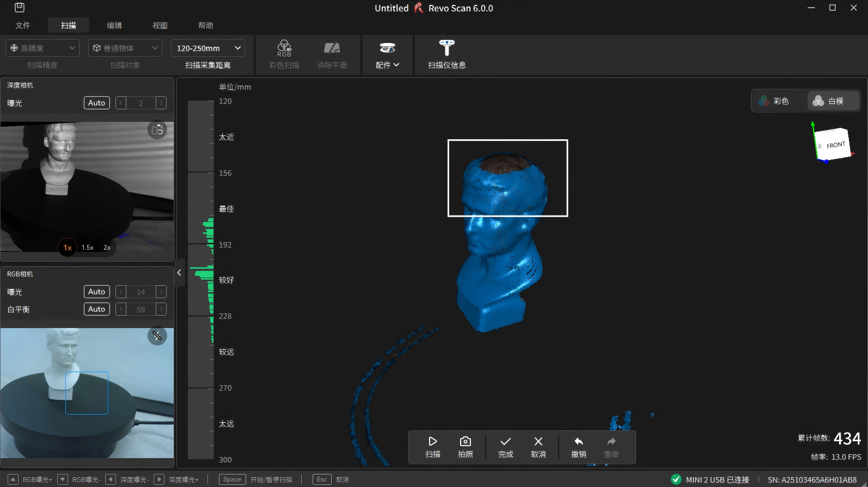Open the 120-250mm scan distance dropdown
The image size is (868, 487).
(207, 48)
